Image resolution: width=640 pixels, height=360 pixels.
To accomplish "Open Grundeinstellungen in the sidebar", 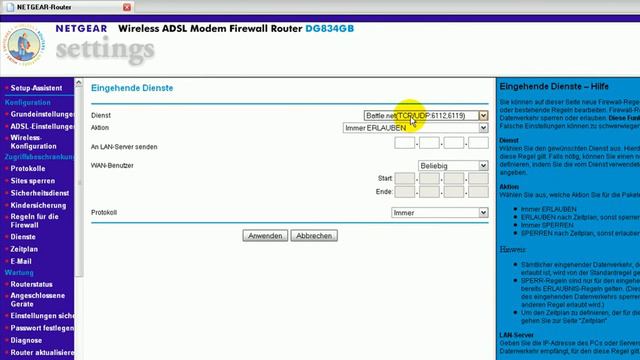I will (x=42, y=114).
